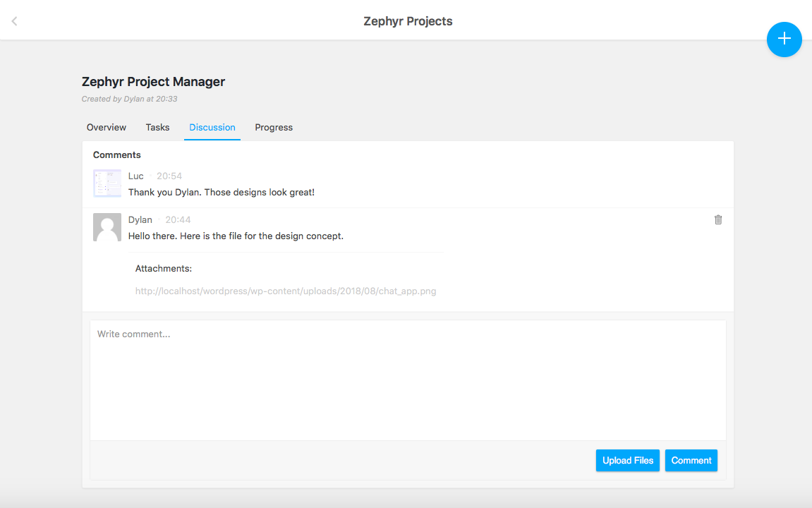Image resolution: width=812 pixels, height=508 pixels.
Task: Click the Upload Files button
Action: [x=627, y=461]
